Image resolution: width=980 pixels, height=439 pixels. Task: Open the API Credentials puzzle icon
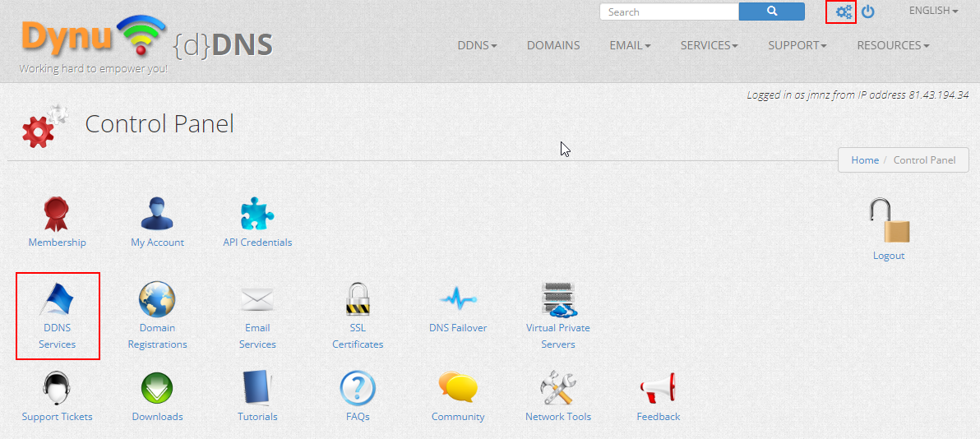pos(257,214)
